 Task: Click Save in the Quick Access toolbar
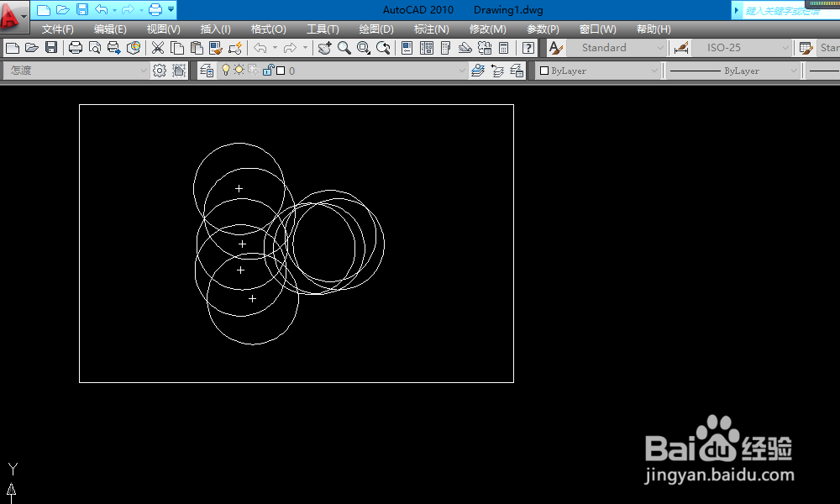82,9
